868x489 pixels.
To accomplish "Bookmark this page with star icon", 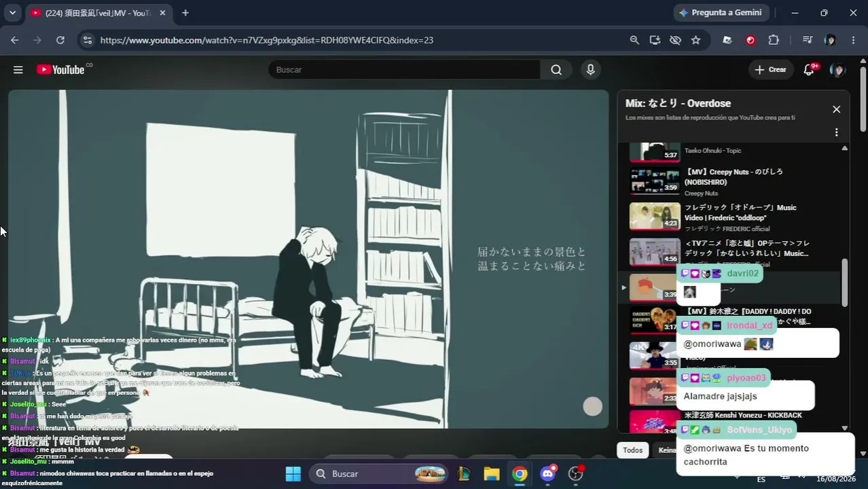I will pyautogui.click(x=695, y=40).
